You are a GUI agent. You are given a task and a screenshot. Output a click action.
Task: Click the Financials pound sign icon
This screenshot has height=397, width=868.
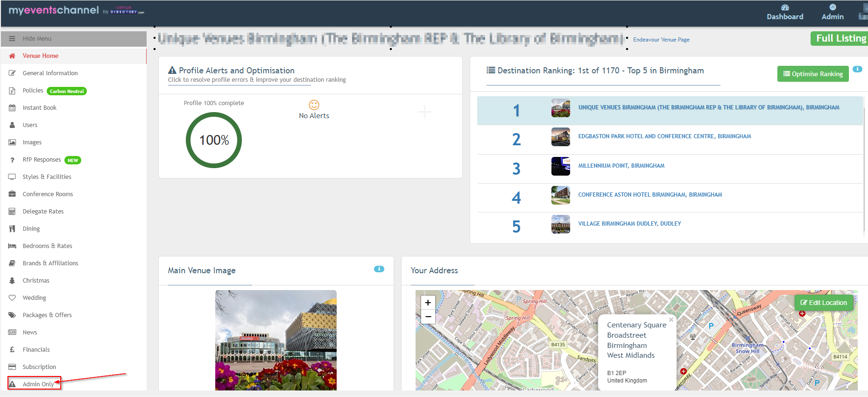click(12, 350)
